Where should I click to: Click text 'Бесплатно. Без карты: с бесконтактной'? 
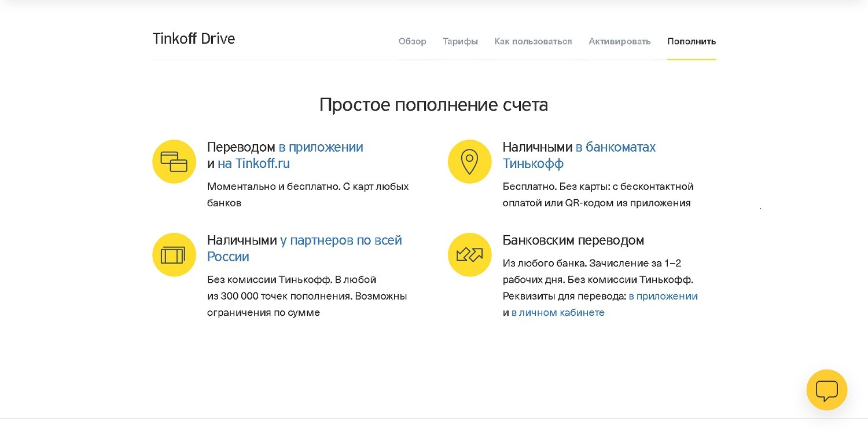pyautogui.click(x=598, y=187)
